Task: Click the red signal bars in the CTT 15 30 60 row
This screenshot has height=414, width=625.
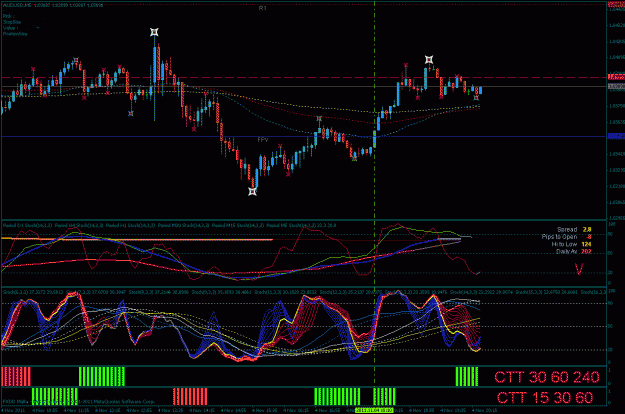Action: pos(190,397)
